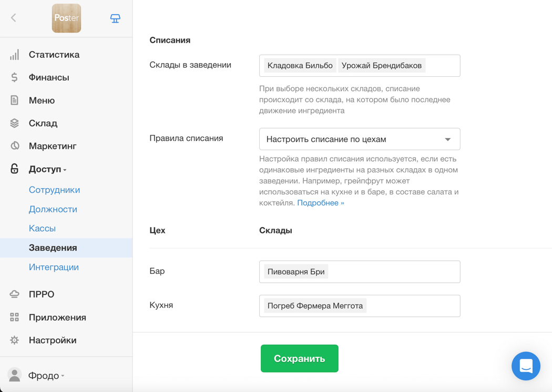Open the terminal monitor icon in the header

pos(115,17)
